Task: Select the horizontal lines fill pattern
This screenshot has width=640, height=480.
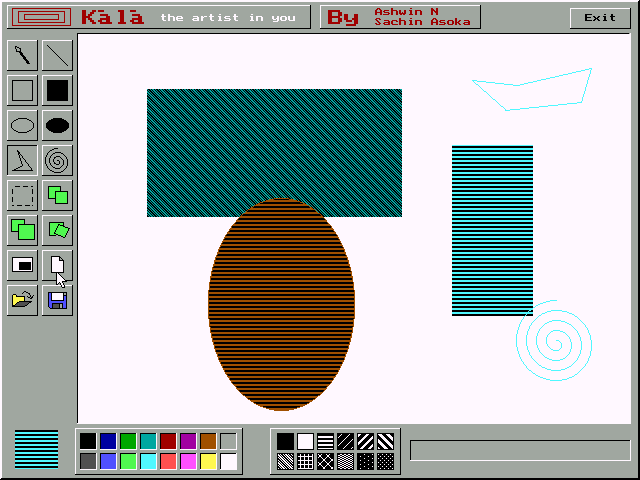Action: coord(326,441)
